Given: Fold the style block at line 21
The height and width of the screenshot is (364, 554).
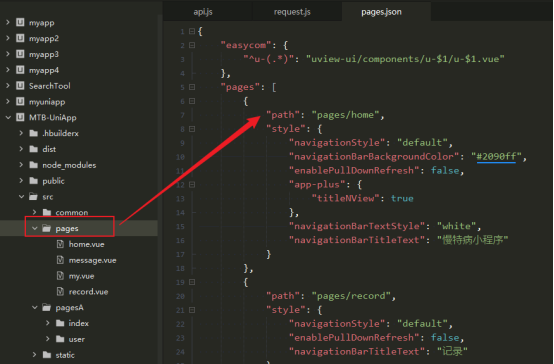Looking at the screenshot, I should click(x=192, y=310).
